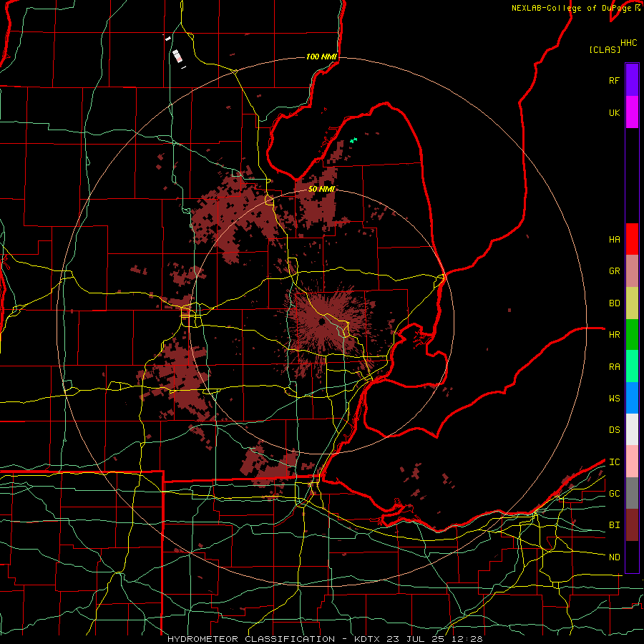Click the BI brown legend swatch
This screenshot has width=644, height=644.
pos(632,525)
